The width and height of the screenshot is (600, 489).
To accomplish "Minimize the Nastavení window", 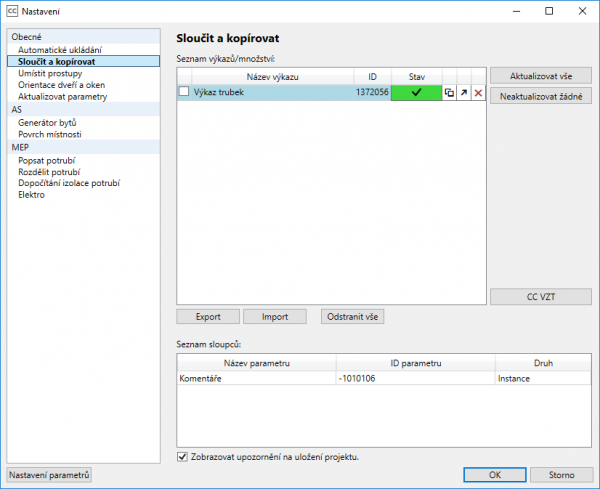I will pyautogui.click(x=516, y=11).
